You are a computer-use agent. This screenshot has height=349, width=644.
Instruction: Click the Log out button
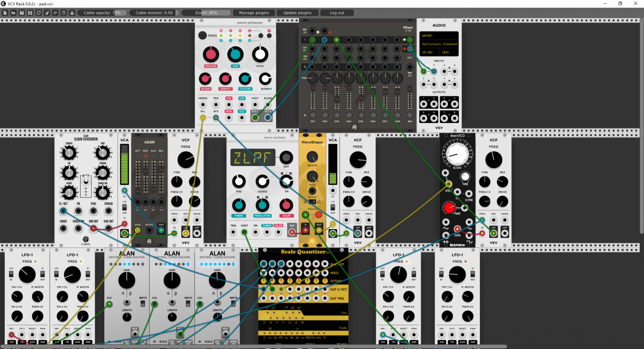[x=337, y=13]
